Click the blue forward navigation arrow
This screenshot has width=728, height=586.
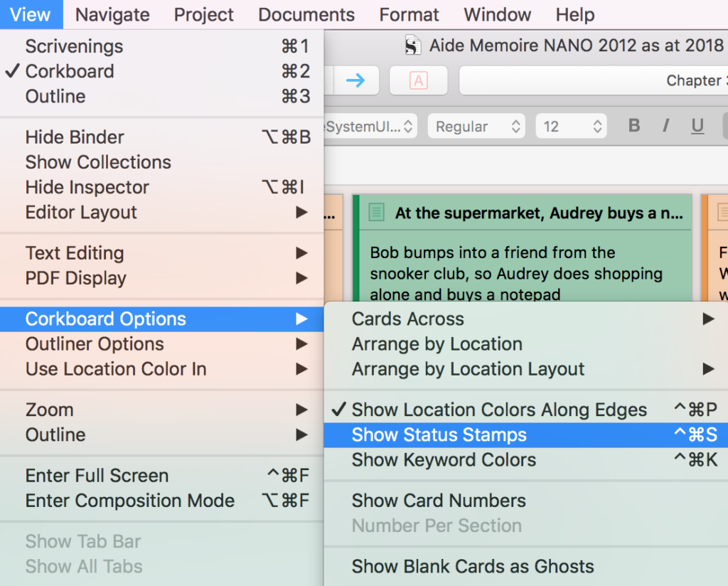pyautogui.click(x=355, y=80)
